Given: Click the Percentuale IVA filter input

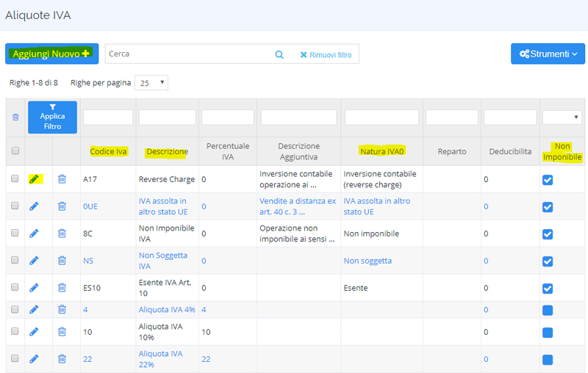Looking at the screenshot, I should (x=228, y=117).
